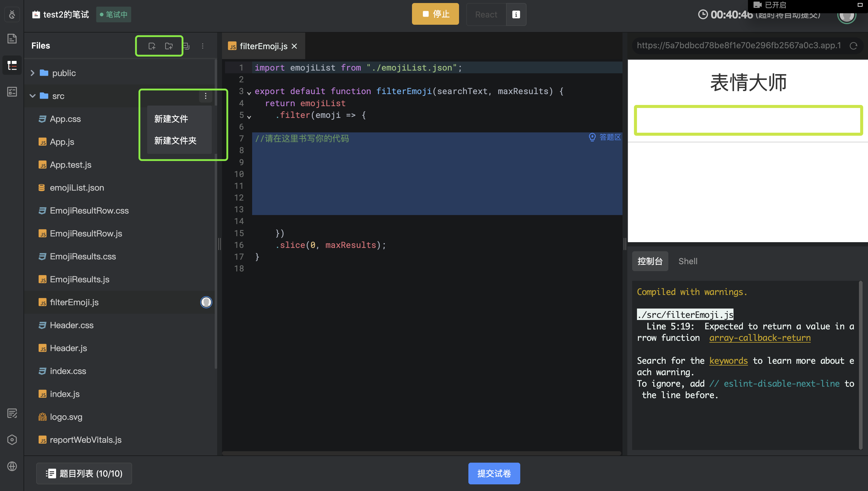The height and width of the screenshot is (491, 868).
Task: Click the React framework button
Action: (486, 14)
